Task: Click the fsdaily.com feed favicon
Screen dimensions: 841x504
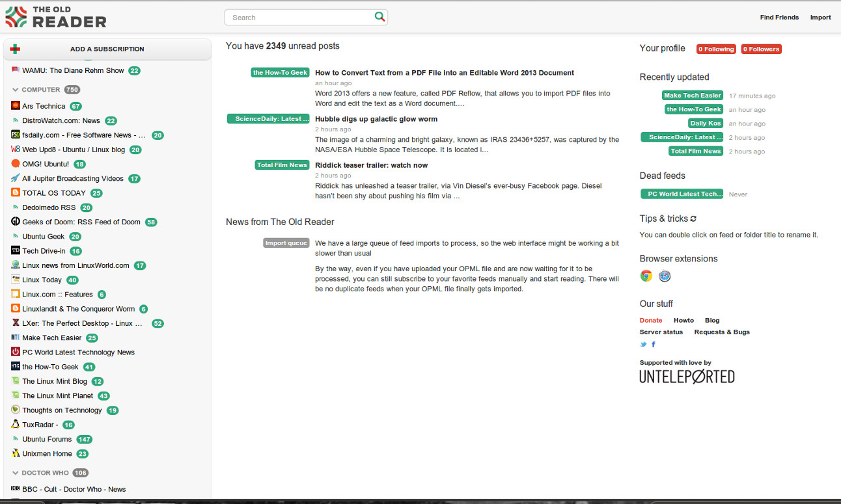Action: coord(16,135)
